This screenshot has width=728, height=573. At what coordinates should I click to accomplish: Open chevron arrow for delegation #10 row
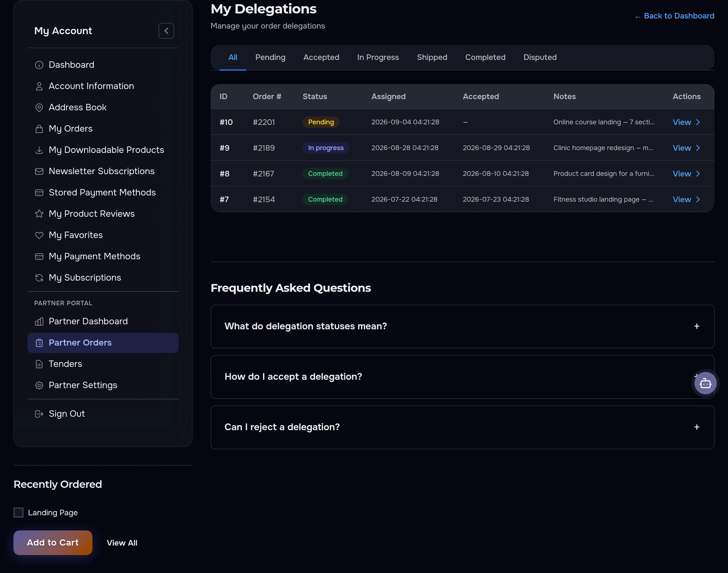[698, 122]
